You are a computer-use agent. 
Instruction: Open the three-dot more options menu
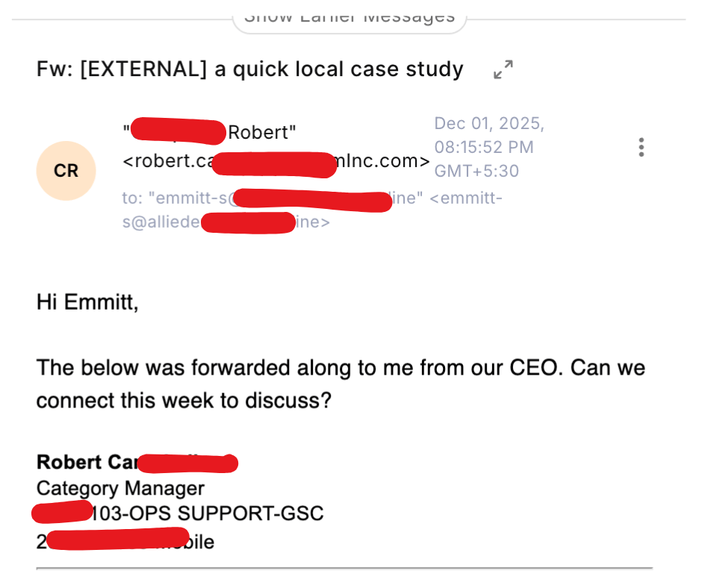[641, 147]
